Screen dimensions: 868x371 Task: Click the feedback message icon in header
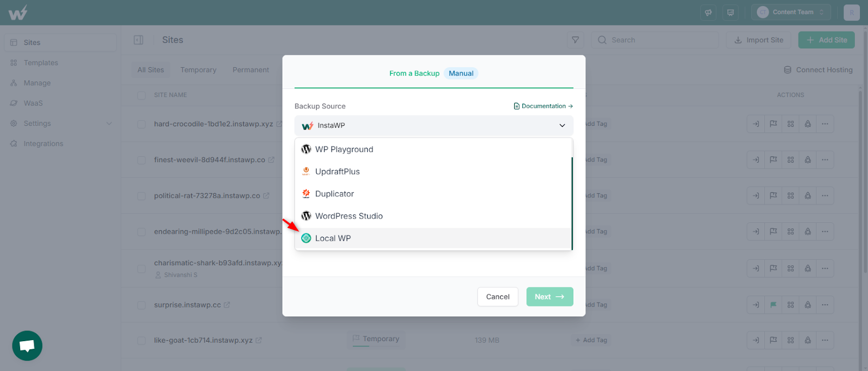click(731, 12)
